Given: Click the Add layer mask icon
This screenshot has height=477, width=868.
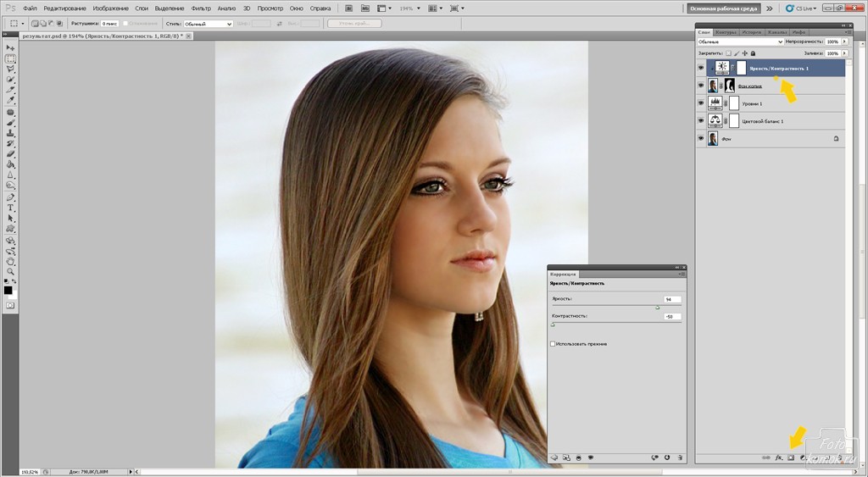Looking at the screenshot, I should pos(790,458).
